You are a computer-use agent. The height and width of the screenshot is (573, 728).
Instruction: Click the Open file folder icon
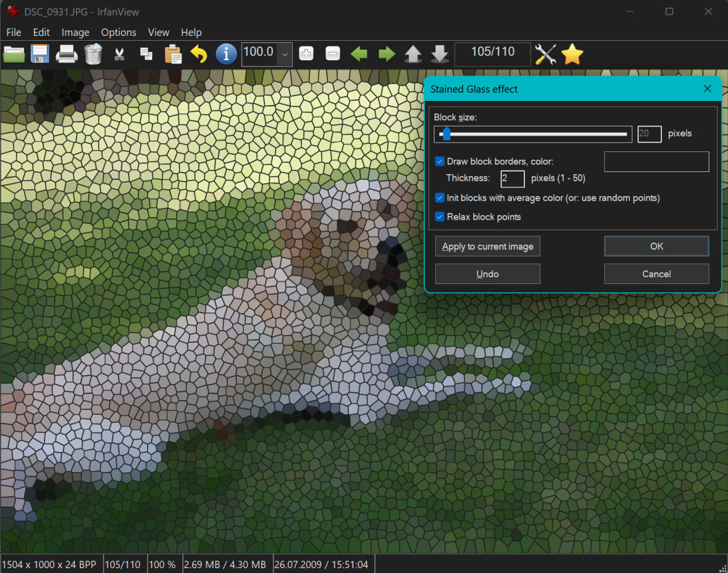tap(14, 54)
